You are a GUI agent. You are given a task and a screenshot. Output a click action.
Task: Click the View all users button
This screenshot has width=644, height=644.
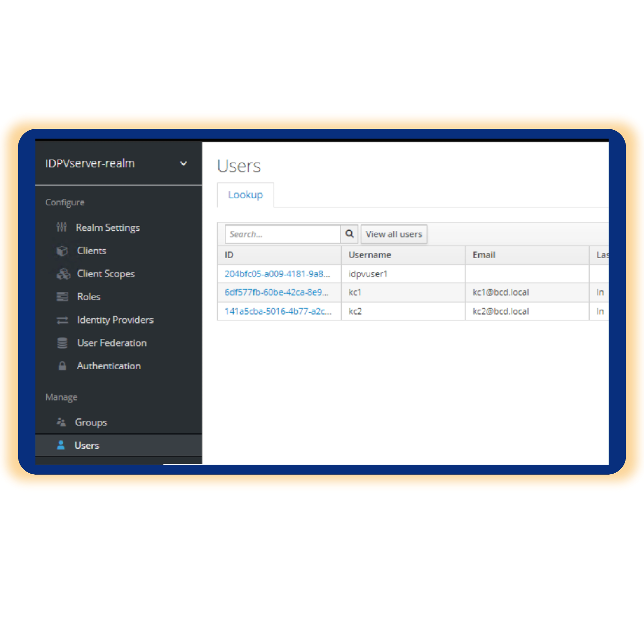point(393,234)
